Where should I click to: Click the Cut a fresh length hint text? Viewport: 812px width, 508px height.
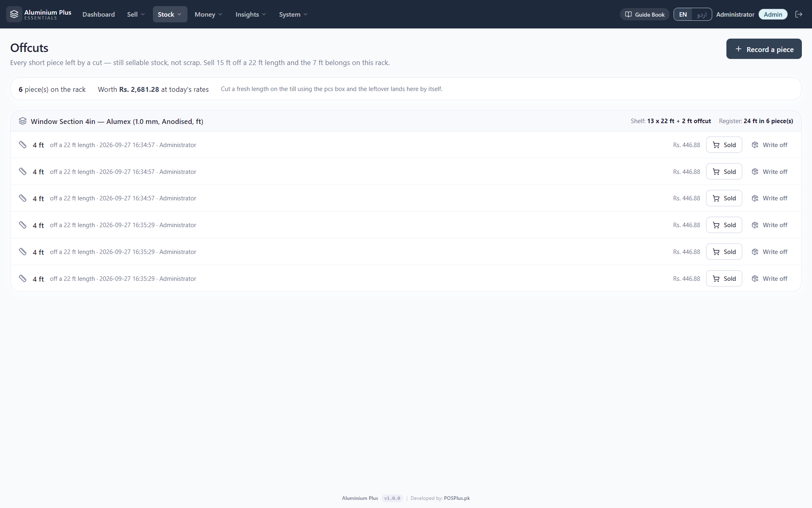331,89
